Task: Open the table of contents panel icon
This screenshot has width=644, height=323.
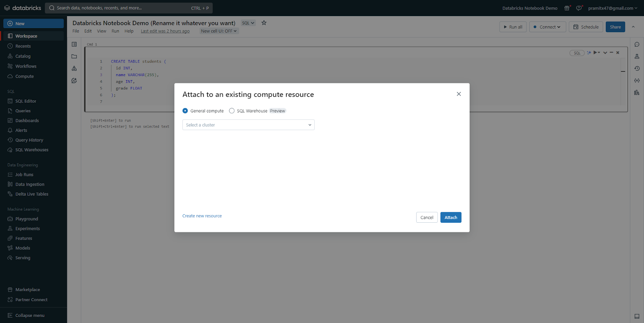Action: (x=74, y=44)
